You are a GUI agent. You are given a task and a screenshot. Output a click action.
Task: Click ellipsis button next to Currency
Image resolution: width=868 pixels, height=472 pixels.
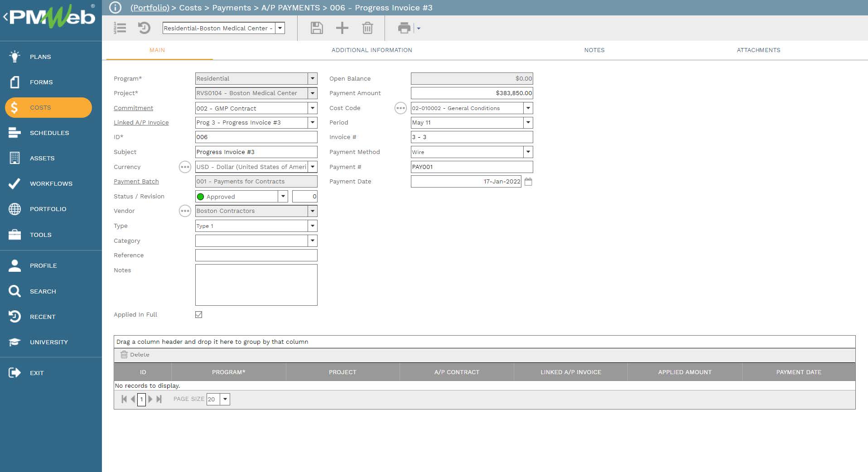[185, 167]
